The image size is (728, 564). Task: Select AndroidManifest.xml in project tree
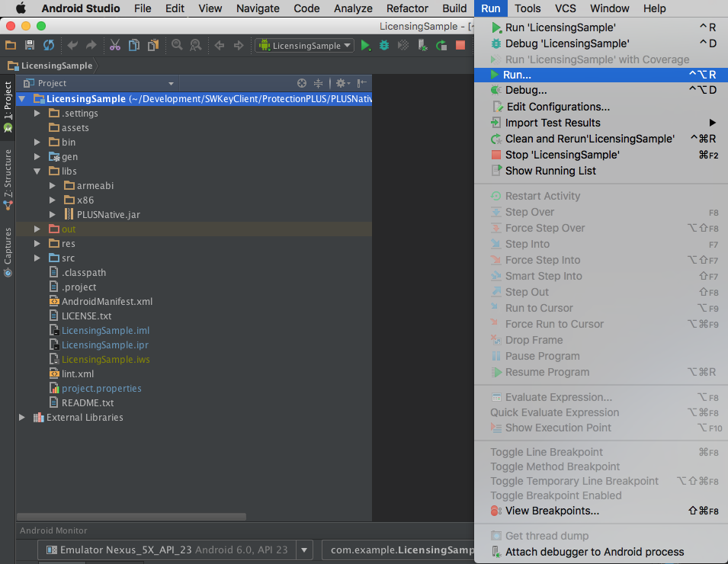[107, 301]
